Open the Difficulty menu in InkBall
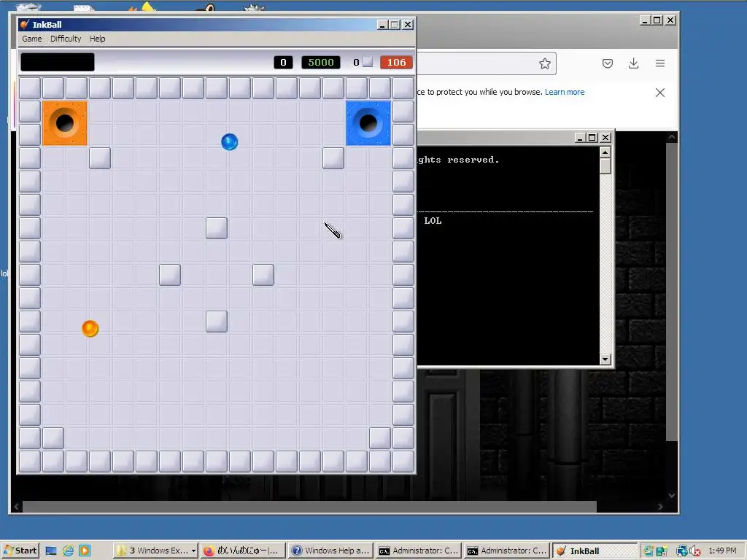Screen dimensions: 747x560 click(x=66, y=39)
